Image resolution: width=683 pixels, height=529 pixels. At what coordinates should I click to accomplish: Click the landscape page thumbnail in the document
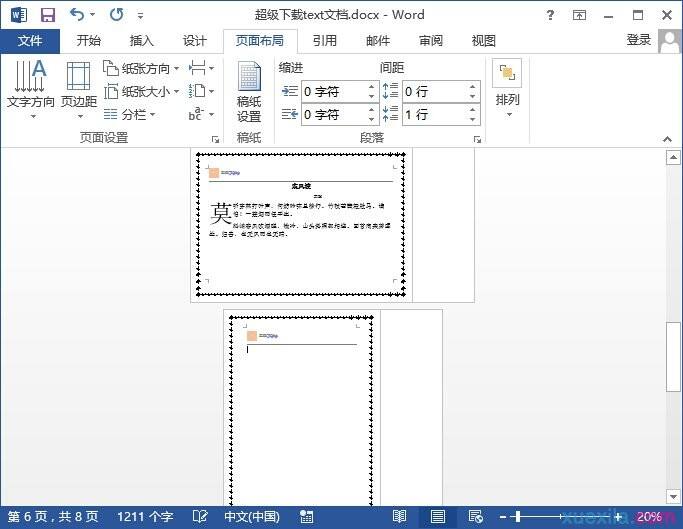point(301,225)
